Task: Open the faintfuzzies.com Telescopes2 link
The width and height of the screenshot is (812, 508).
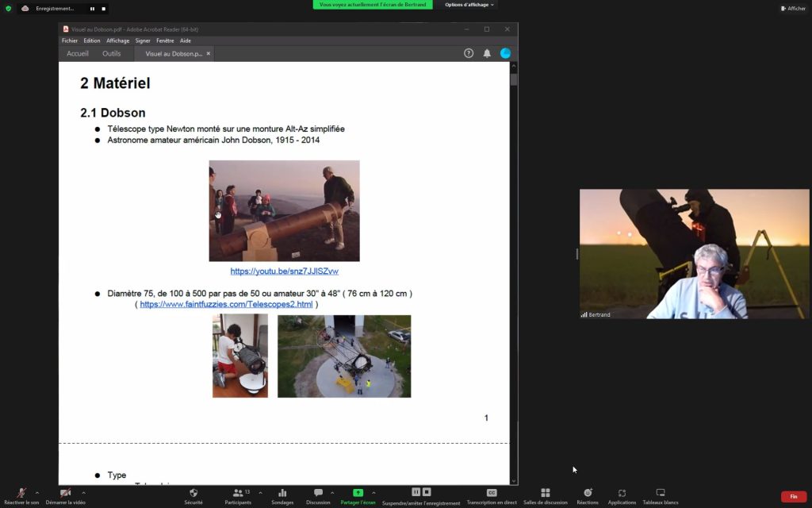Action: [x=226, y=304]
